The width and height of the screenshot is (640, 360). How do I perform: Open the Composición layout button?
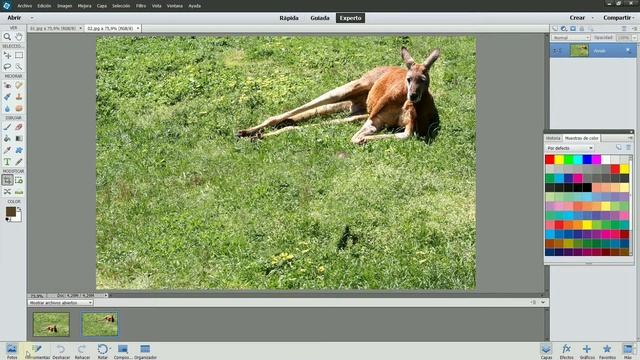123,351
